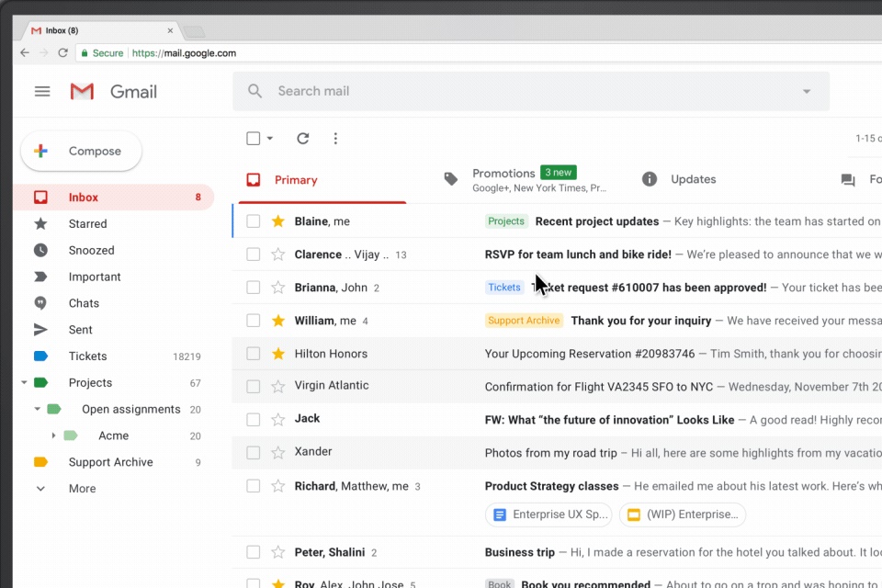This screenshot has height=588, width=882.
Task: Click the Projects tag on Blaine's email
Action: click(505, 221)
